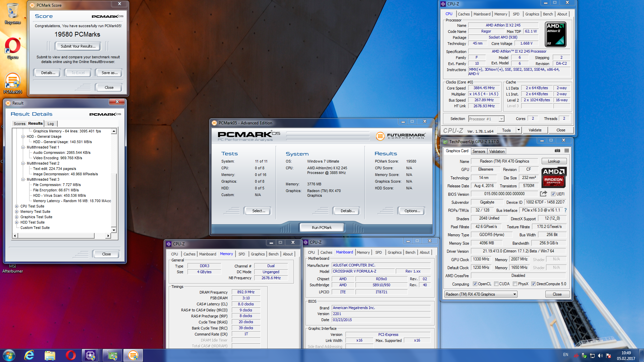The width and height of the screenshot is (644, 362).
Task: Click EN language indicator in taskbar
Action: 566,355
